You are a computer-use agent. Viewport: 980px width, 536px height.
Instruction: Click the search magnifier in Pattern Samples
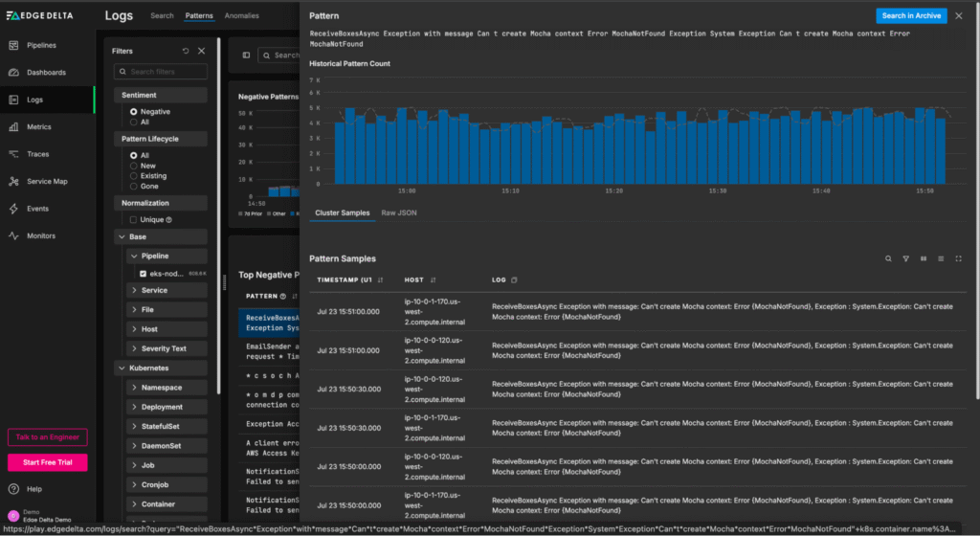[x=888, y=258]
